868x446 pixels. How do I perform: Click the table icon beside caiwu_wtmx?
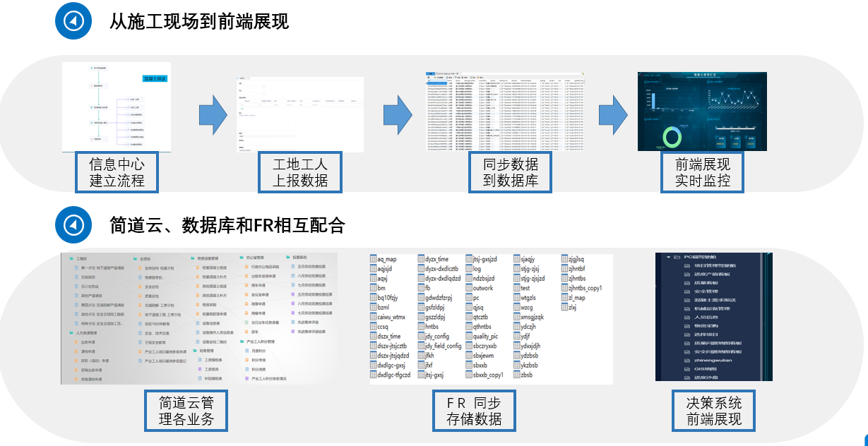point(372,317)
